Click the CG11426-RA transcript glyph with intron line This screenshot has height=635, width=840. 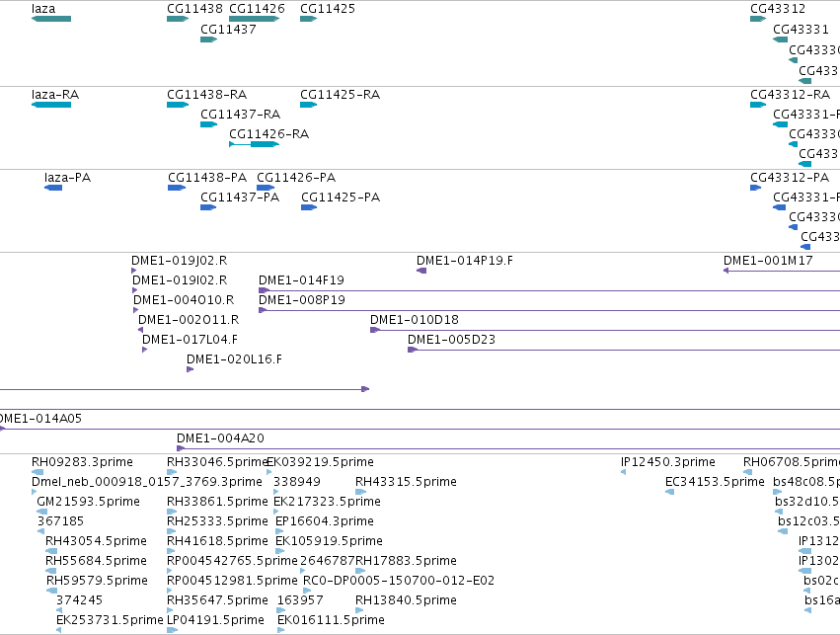coord(255,144)
